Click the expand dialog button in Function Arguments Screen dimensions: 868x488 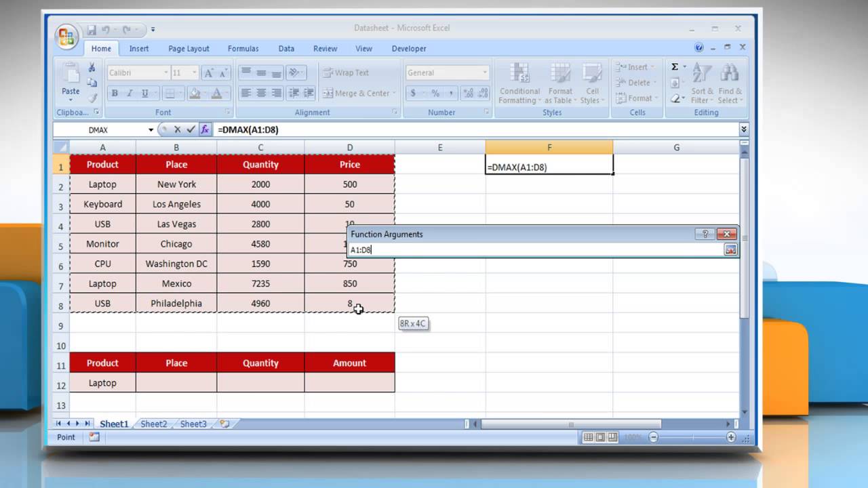[730, 250]
